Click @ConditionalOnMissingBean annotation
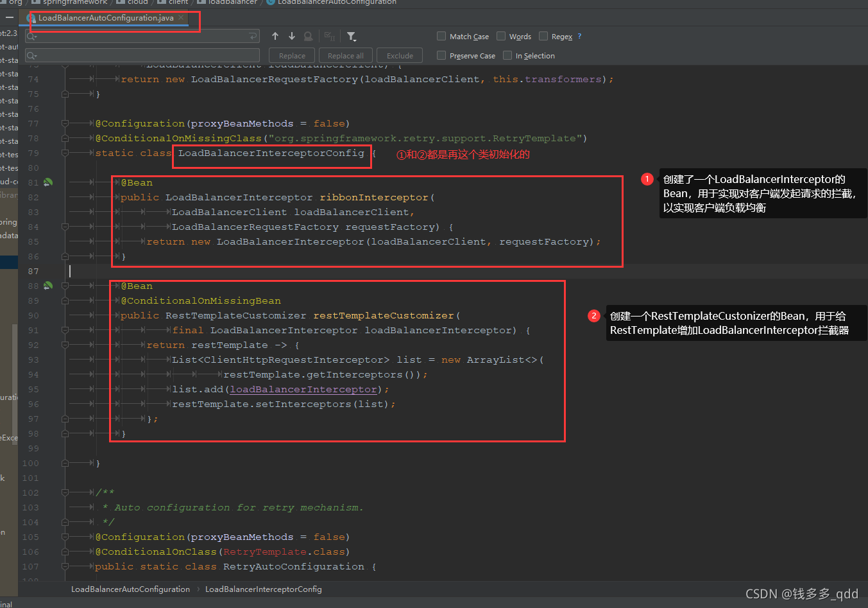 click(x=201, y=300)
